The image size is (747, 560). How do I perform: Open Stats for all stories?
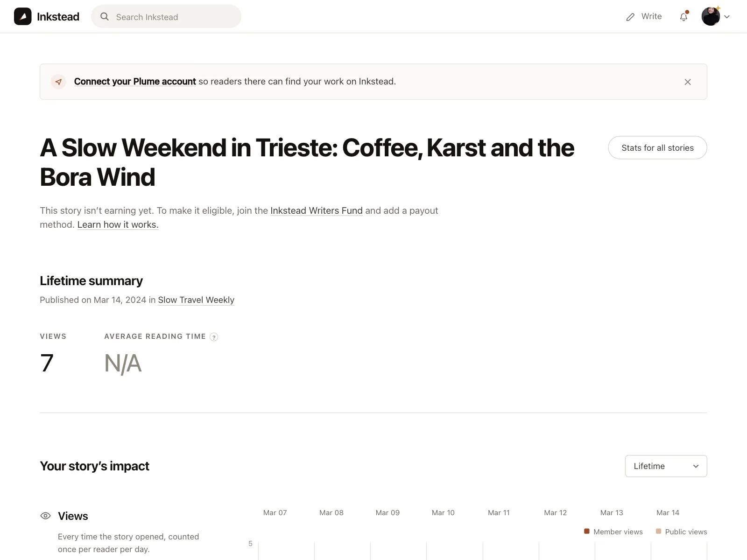tap(657, 148)
